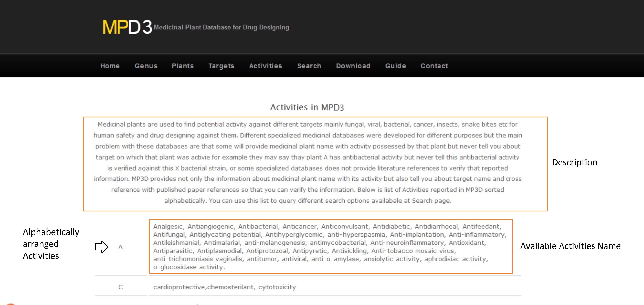Viewport: 644px width, 305px height.
Task: Open the Home menu item
Action: tap(110, 66)
